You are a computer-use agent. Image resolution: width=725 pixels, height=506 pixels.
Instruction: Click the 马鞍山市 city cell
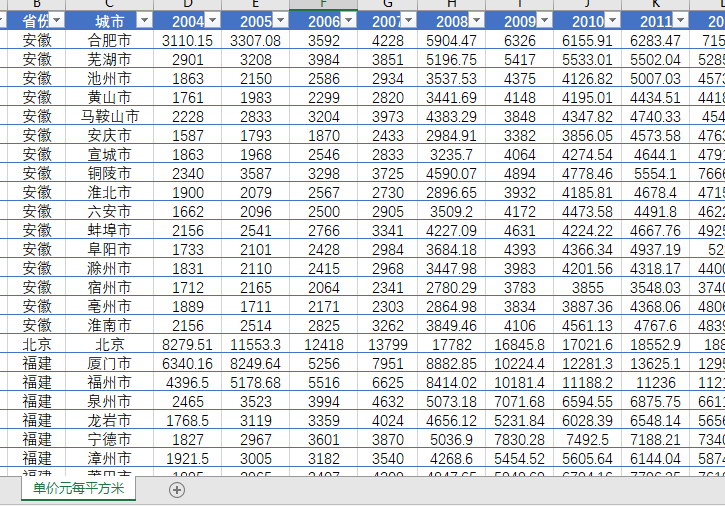[110, 116]
